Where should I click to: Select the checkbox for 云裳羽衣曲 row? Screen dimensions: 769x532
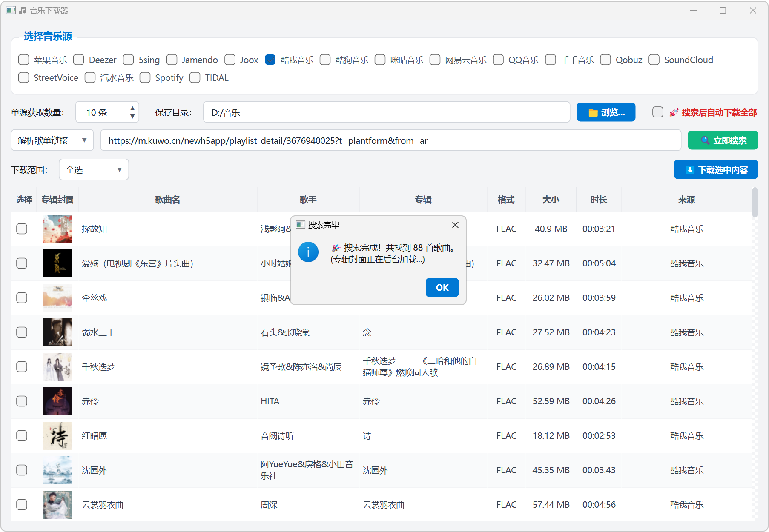tap(22, 505)
